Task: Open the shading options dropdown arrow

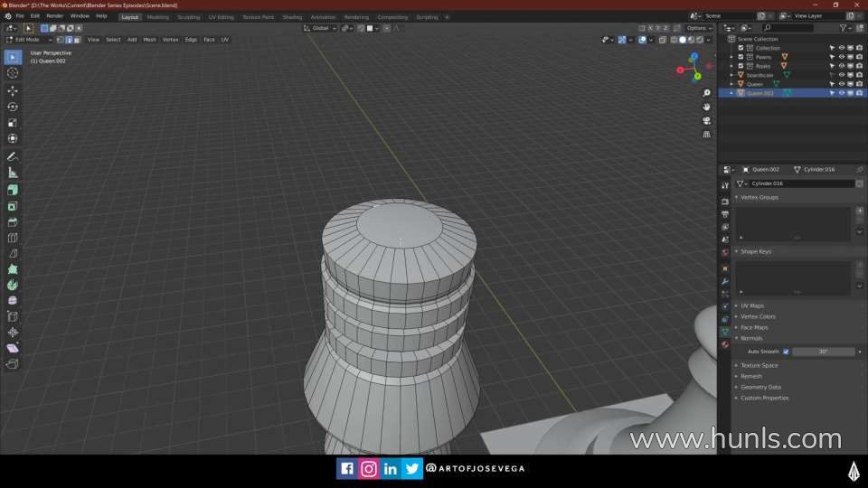Action: pos(709,40)
